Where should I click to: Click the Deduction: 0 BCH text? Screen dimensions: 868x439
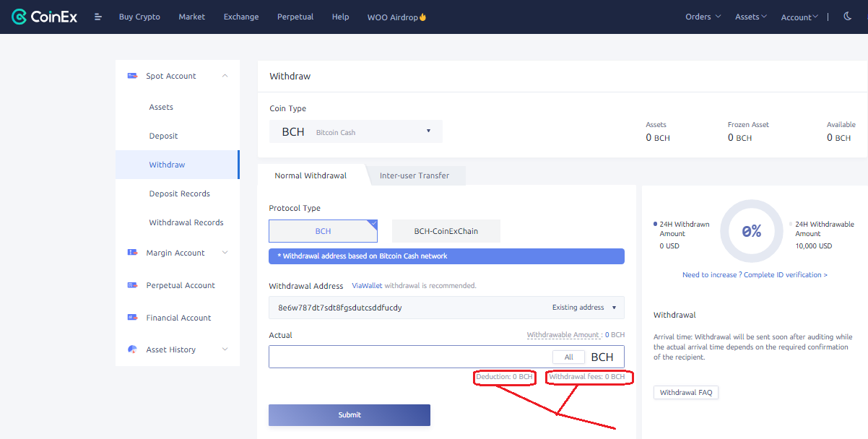[x=504, y=377]
